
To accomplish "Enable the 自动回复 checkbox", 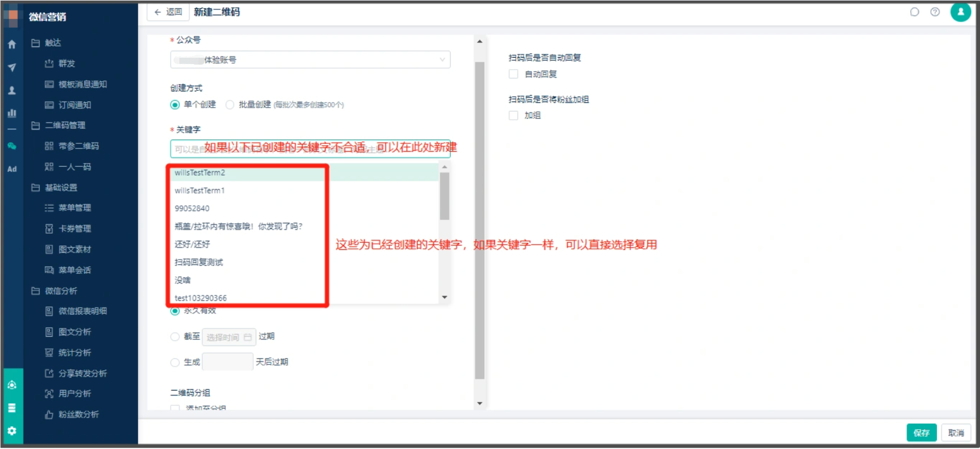I will click(x=513, y=74).
